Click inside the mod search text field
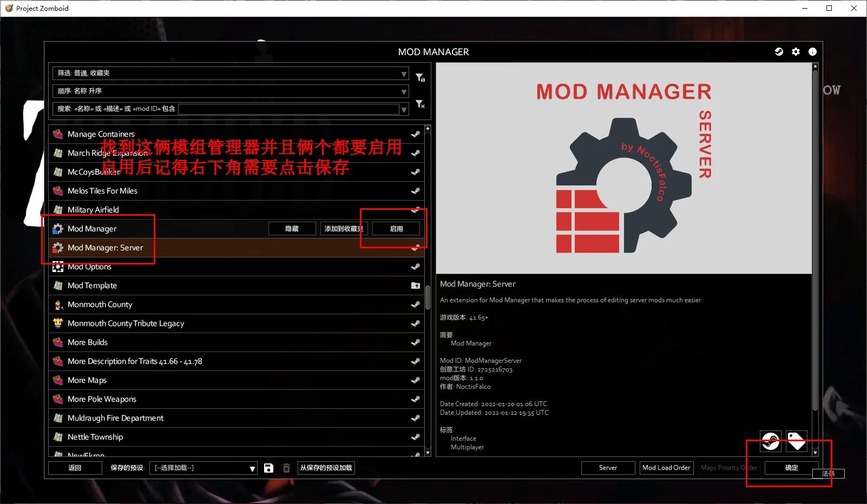Viewport: 867px width, 504px height. point(288,109)
